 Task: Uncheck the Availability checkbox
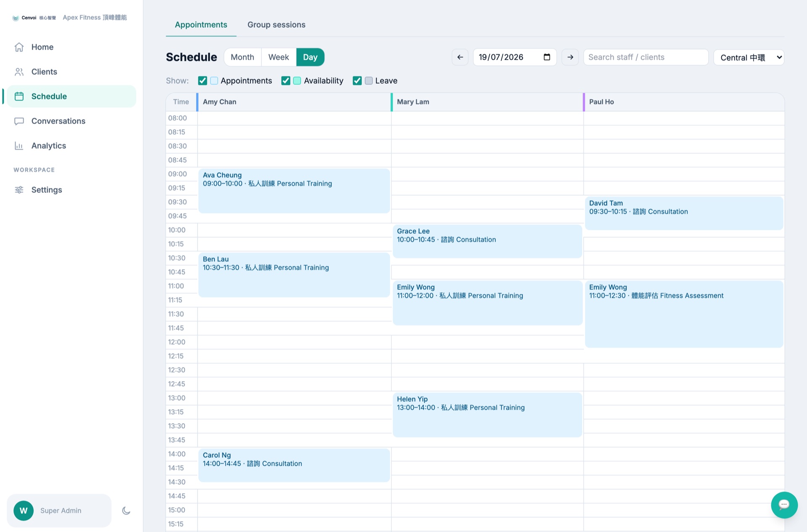[286, 81]
